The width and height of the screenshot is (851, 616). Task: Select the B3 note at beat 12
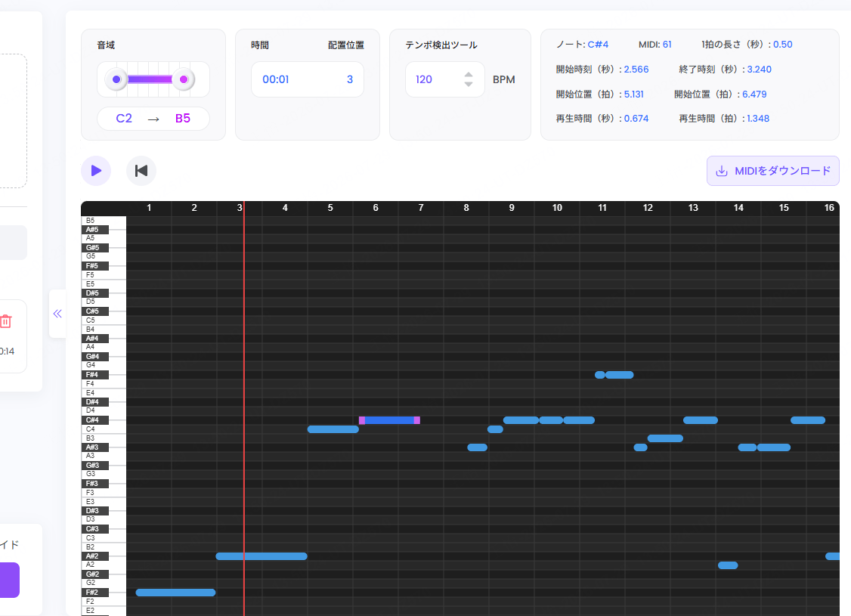tap(665, 438)
